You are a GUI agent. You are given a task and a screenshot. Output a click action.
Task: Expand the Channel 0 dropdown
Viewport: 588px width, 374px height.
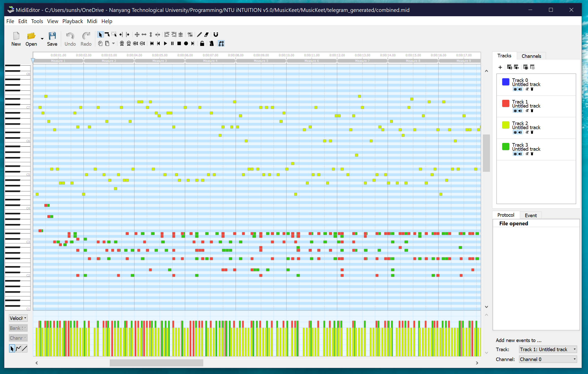(548, 359)
